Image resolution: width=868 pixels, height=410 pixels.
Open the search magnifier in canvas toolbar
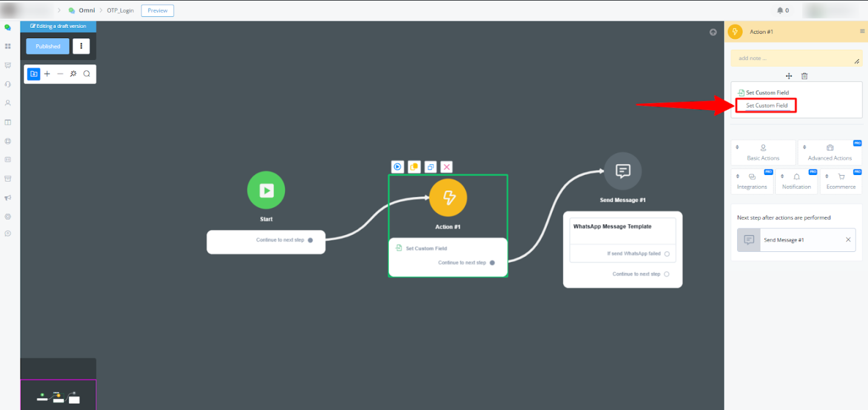[87, 74]
